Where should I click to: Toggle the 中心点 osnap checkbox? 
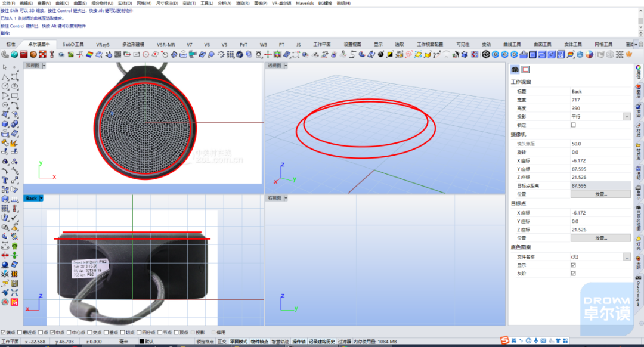pyautogui.click(x=69, y=333)
